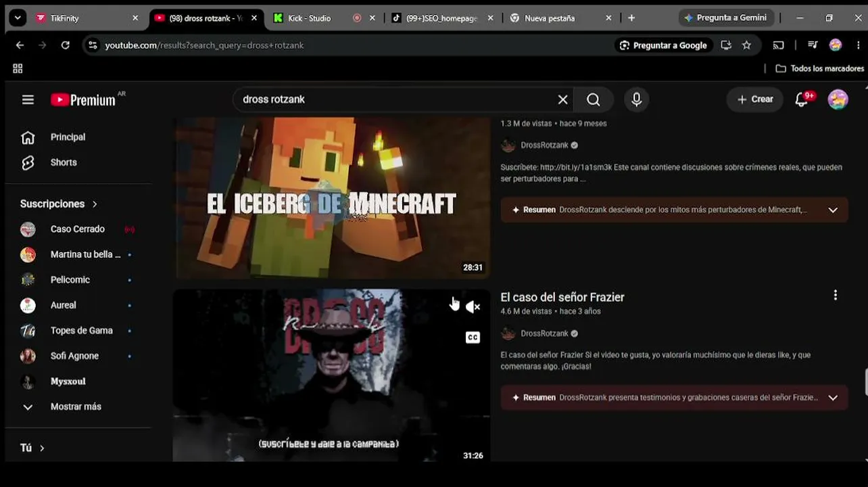The width and height of the screenshot is (868, 487).
Task: Open more options for El caso del señor Frazier
Action: [x=836, y=295]
